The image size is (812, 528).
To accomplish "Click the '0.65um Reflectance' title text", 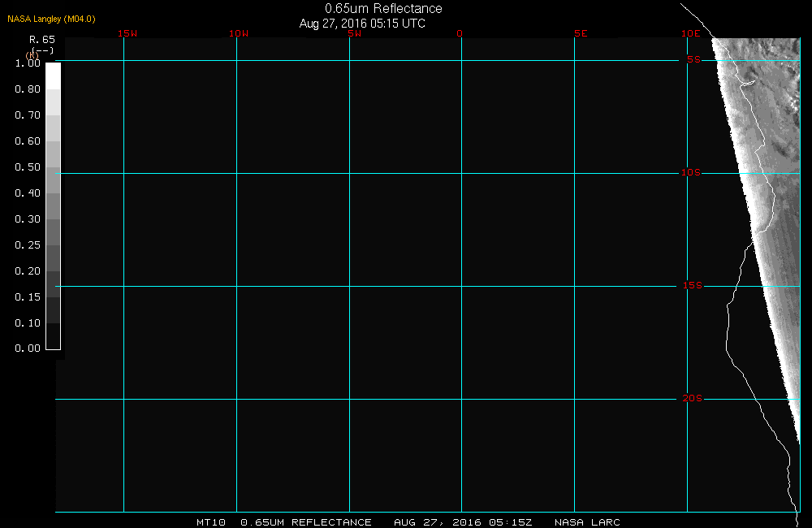I will [x=383, y=9].
